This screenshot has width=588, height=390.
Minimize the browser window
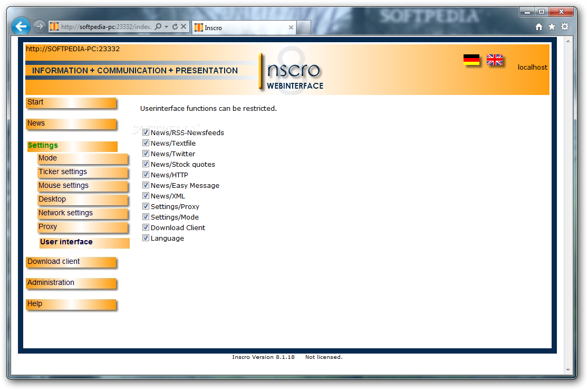click(x=527, y=12)
